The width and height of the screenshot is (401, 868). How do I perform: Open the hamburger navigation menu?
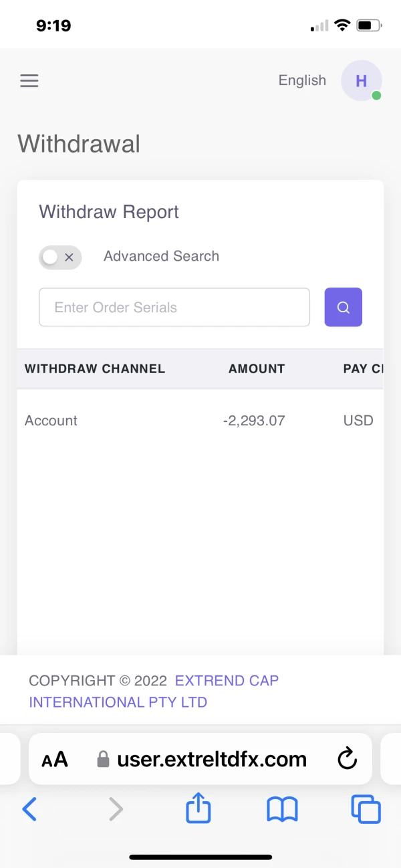coord(29,81)
